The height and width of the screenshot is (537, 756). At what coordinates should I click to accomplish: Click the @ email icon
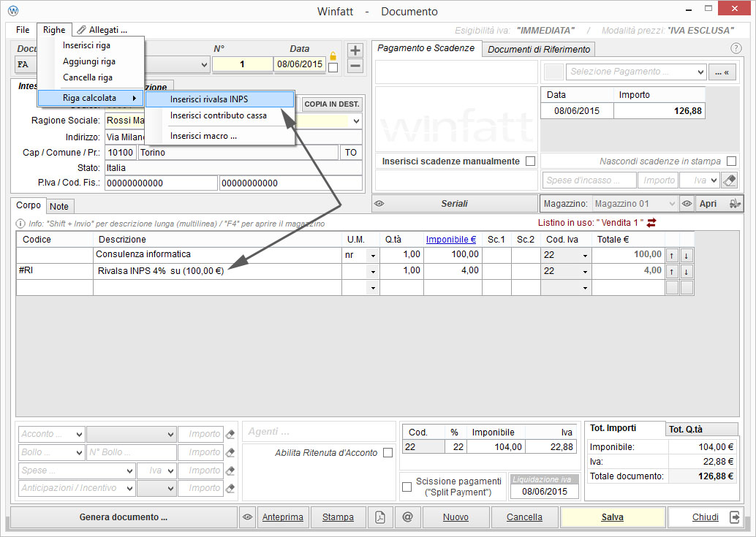click(407, 517)
